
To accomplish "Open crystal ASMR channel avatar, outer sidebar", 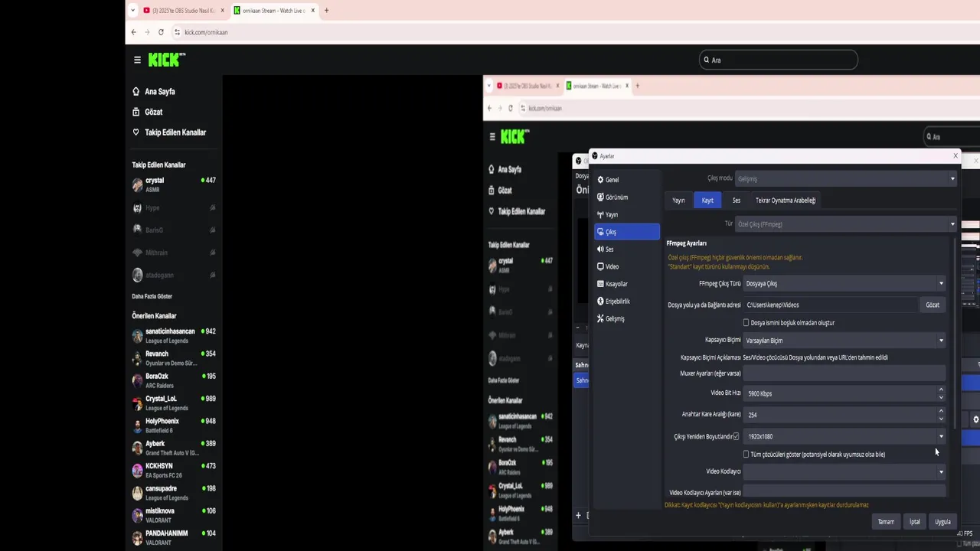I will coord(137,184).
